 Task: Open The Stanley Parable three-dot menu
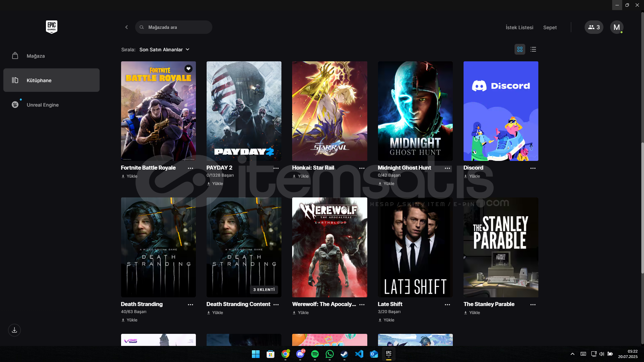pos(533,305)
